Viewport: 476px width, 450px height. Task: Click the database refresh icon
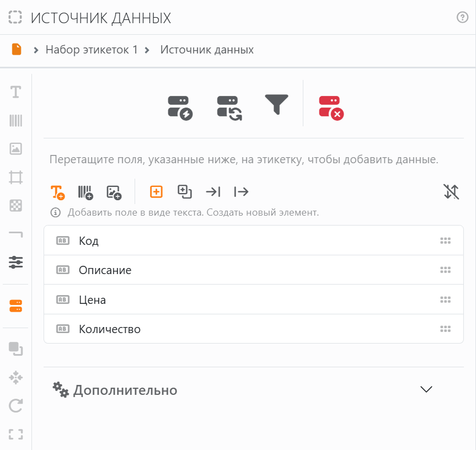coord(229,108)
